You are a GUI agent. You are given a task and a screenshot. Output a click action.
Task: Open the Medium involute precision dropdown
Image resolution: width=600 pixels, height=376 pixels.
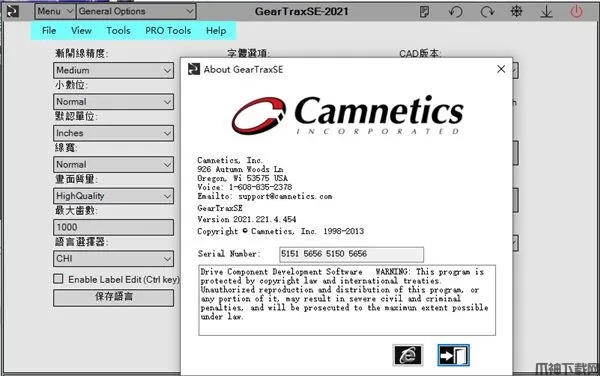coord(113,70)
